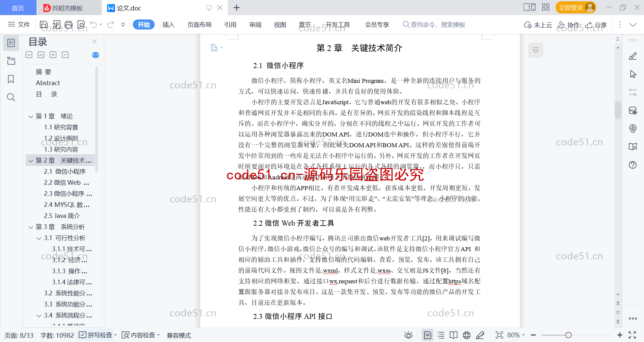Open the pen styling tool in right sidebar

tap(633, 56)
